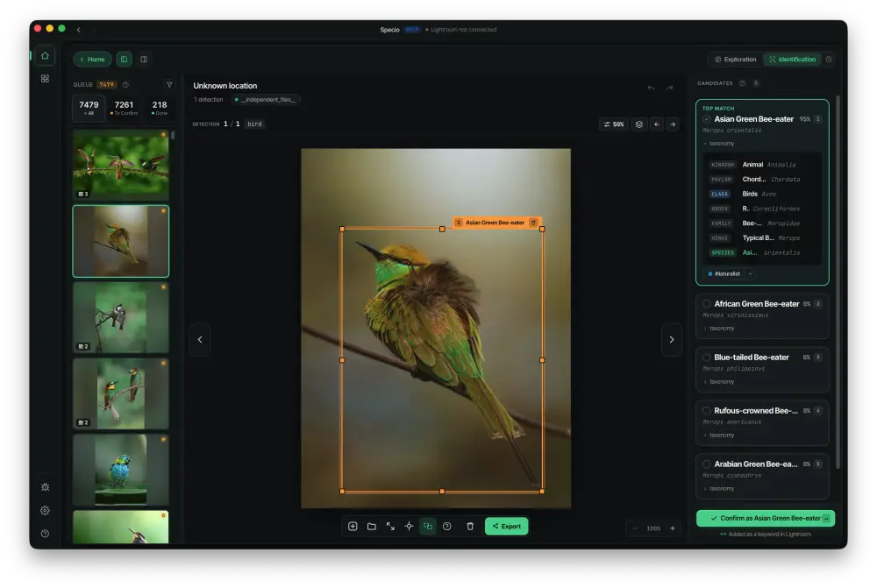
Task: Redo the last edit
Action: (669, 89)
